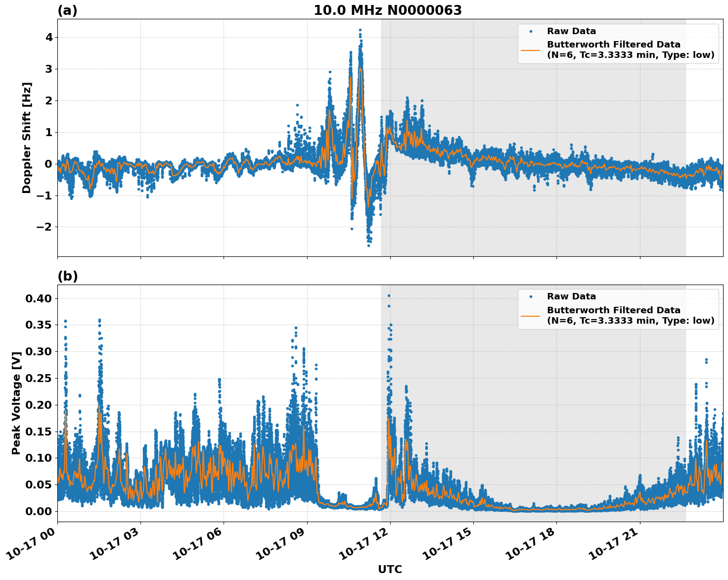The height and width of the screenshot is (580, 728).
Task: Click the orange Butterworth line in the Doppler legend
Action: [531, 49]
